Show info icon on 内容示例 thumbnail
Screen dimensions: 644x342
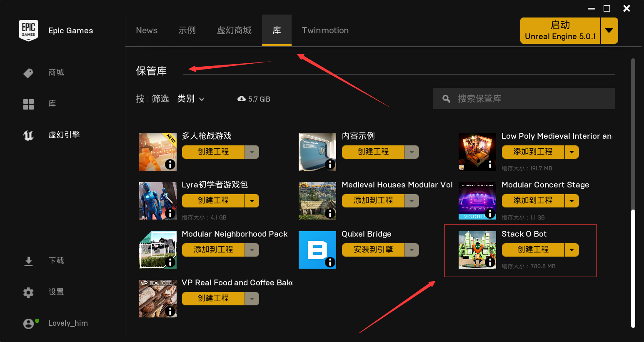(330, 164)
